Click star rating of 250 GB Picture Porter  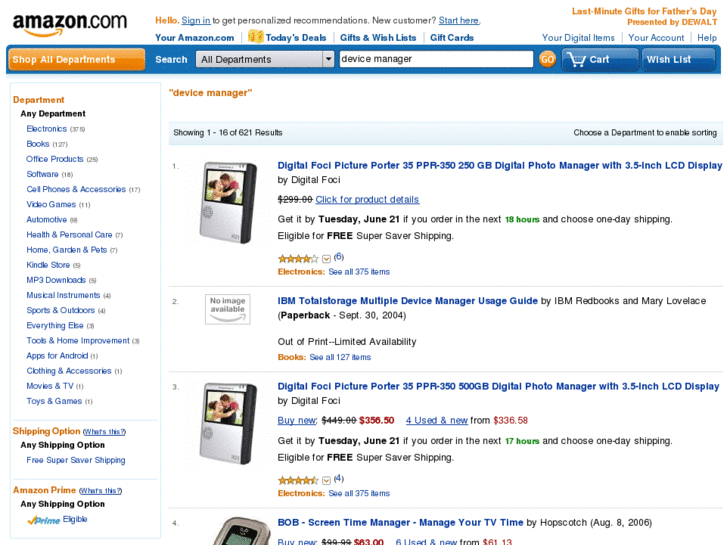point(297,258)
